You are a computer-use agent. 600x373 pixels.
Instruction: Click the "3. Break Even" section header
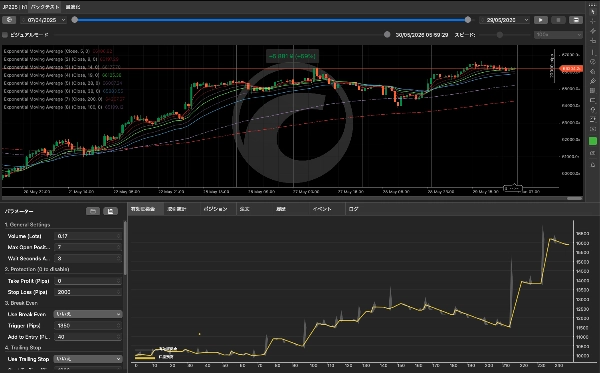coord(21,303)
